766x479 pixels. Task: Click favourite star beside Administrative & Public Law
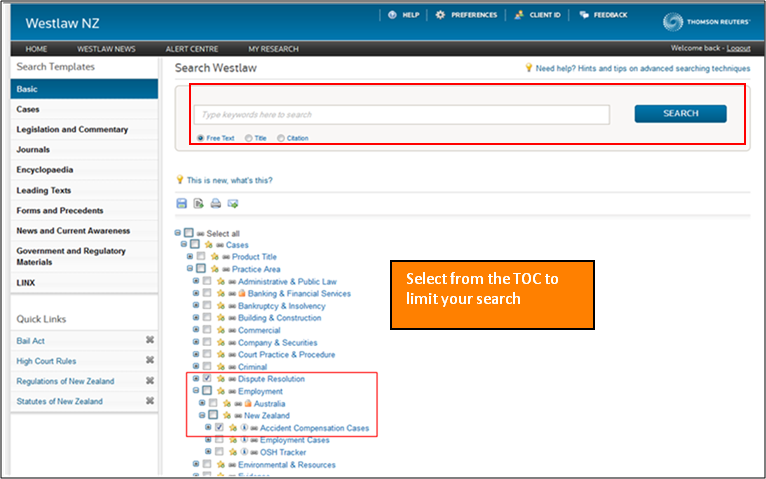tap(221, 281)
